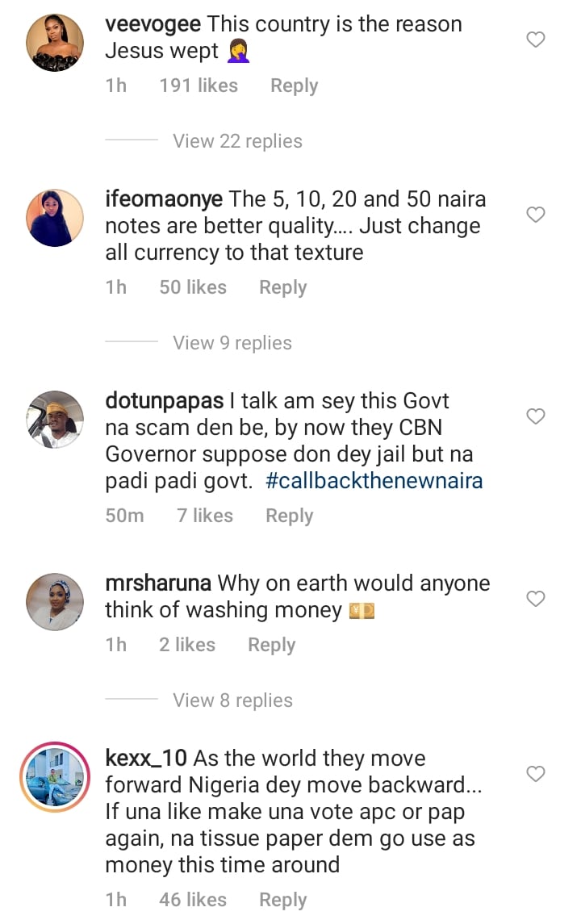The image size is (581, 924).
Task: Reply to veevogee's comment
Action: 294,86
